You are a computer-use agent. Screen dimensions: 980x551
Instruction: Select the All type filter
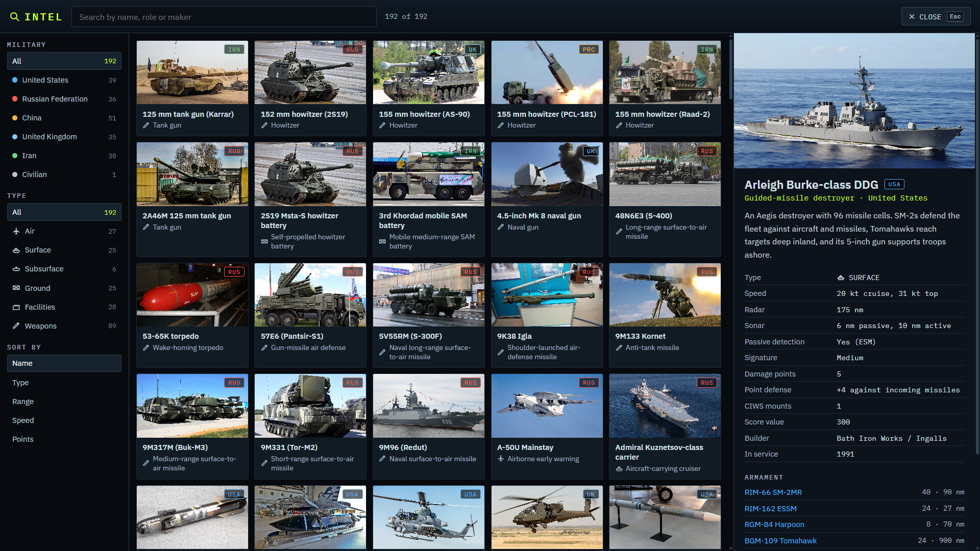(x=64, y=212)
